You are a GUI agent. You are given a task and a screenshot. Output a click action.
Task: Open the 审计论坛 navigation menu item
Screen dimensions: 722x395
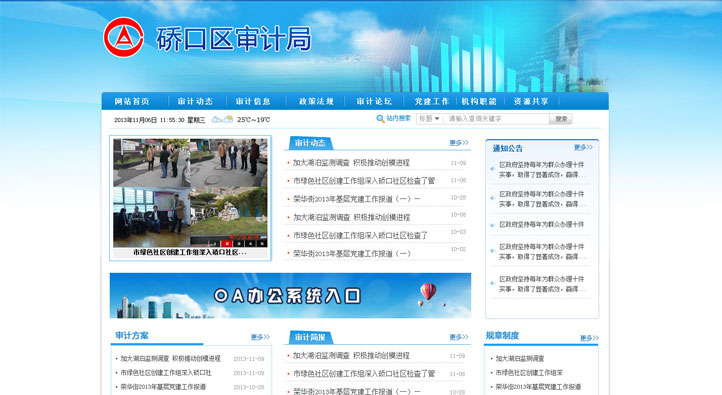[x=374, y=101]
